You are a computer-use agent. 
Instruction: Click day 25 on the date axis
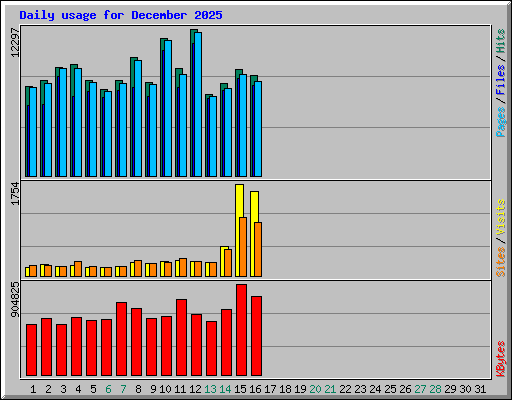(x=390, y=389)
